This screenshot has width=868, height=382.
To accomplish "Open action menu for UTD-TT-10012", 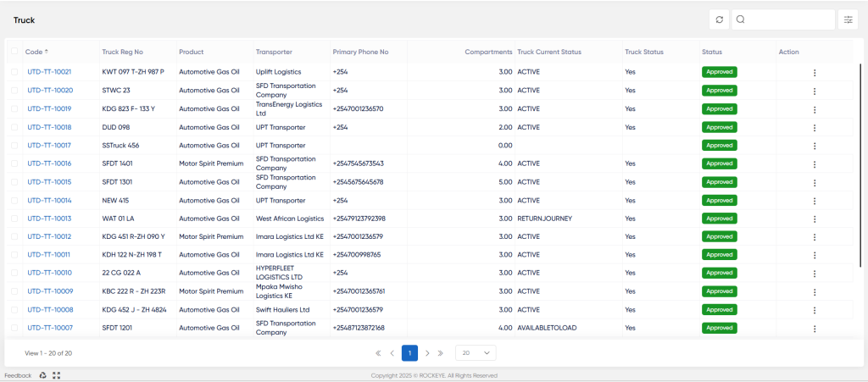I will (x=815, y=237).
